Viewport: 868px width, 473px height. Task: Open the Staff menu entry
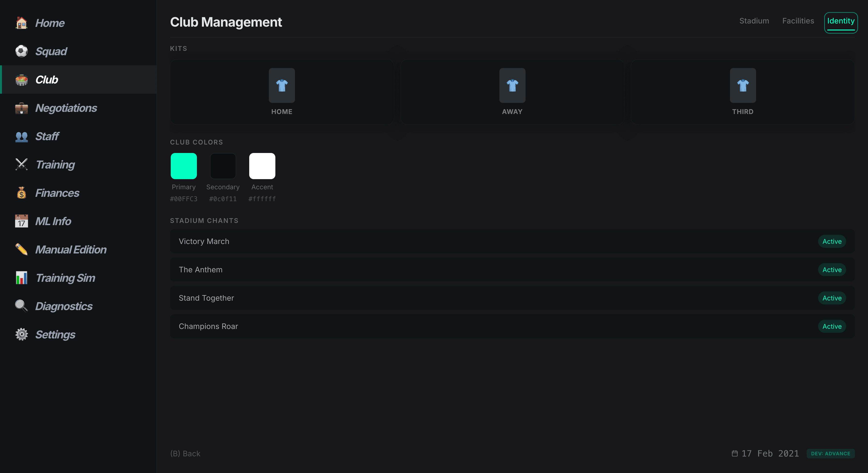click(x=78, y=136)
